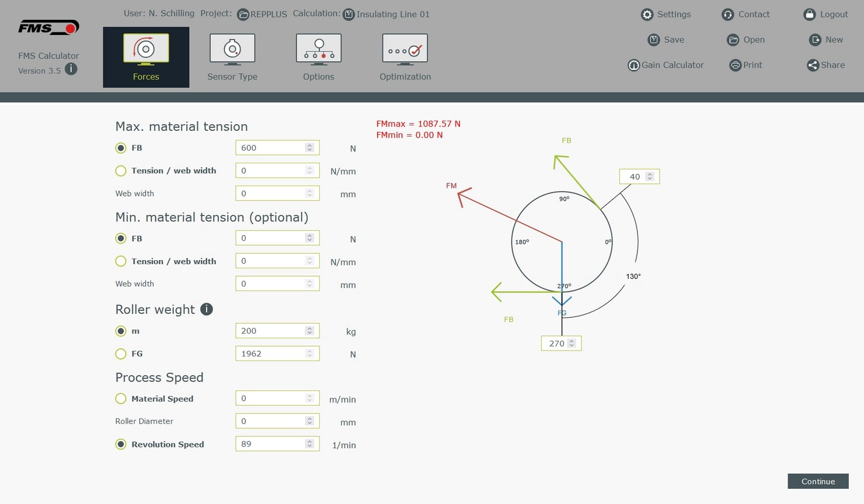Click the Revolution Speed stepper showing 89
Screen dimensions: 864x504
tap(310, 444)
